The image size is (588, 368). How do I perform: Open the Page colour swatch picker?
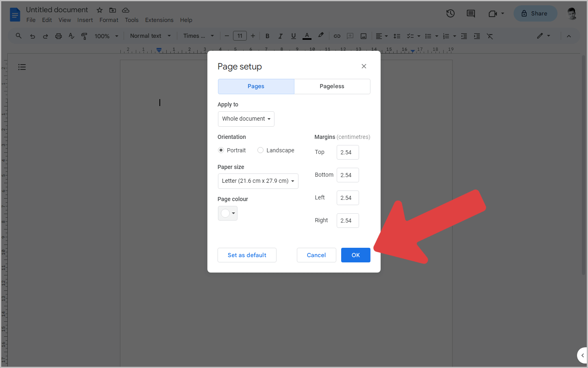[x=227, y=213]
